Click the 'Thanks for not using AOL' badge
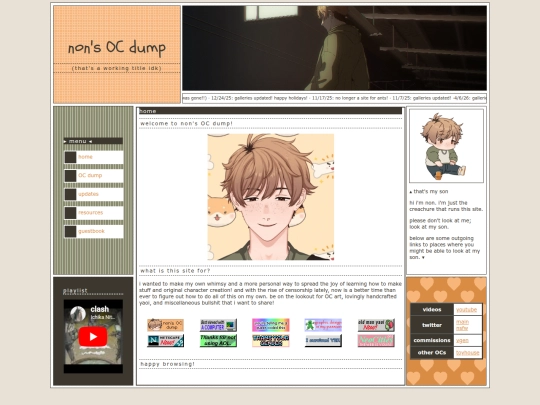This screenshot has width=540, height=405. click(218, 341)
